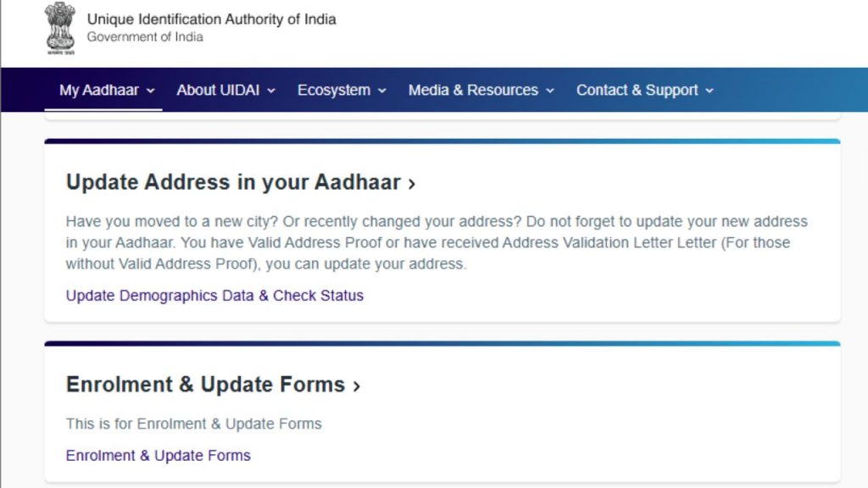The width and height of the screenshot is (868, 488).
Task: Expand the Contact & Support dropdown chevron
Action: tap(709, 91)
